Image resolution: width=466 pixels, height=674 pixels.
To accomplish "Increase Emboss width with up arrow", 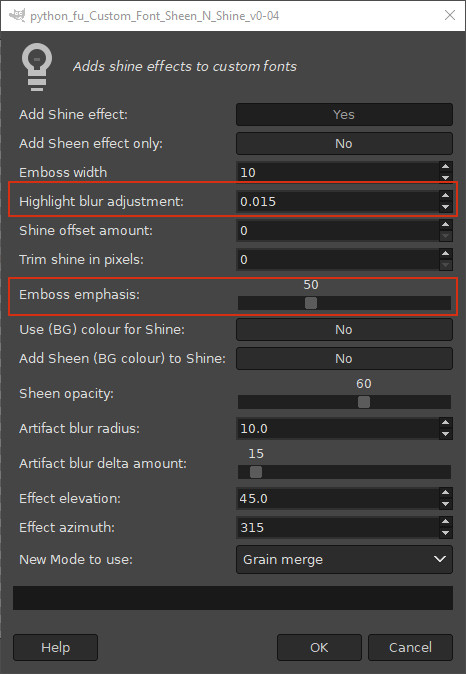I will (x=446, y=167).
